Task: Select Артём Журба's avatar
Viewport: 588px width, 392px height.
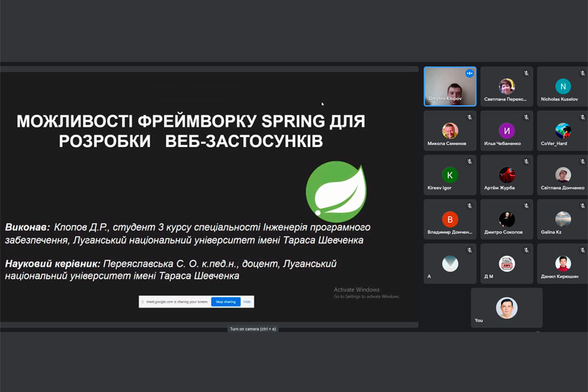Action: coord(506,175)
